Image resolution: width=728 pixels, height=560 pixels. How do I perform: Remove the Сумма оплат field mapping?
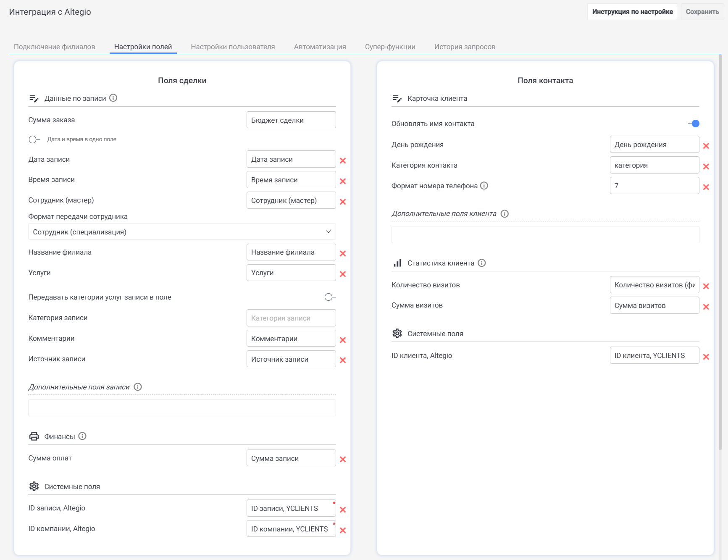pyautogui.click(x=343, y=459)
